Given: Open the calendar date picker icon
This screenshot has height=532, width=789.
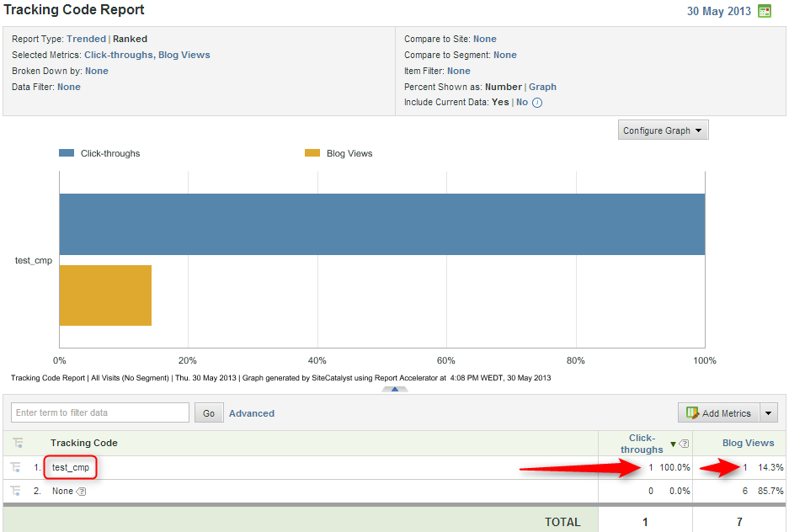Looking at the screenshot, I should (x=764, y=11).
